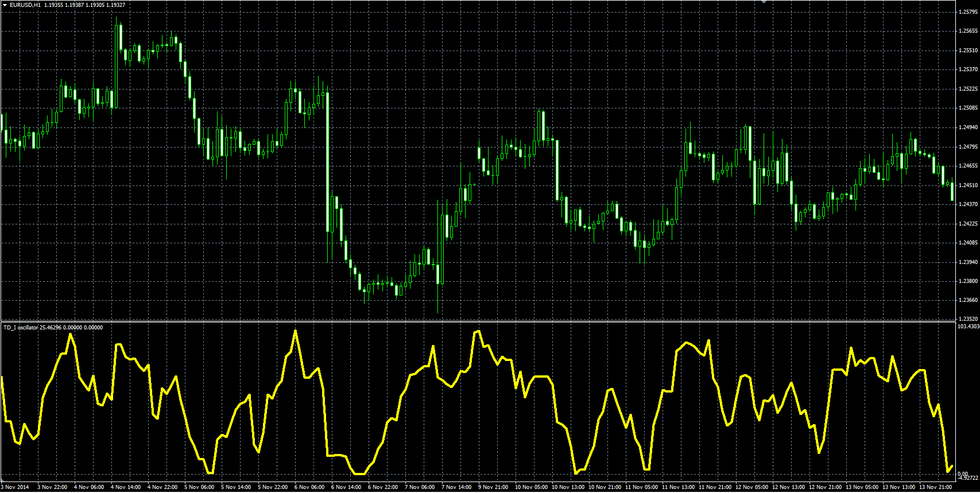Click the 3 Nov 22:00 time label
The height and width of the screenshot is (493, 980).
coord(52,487)
